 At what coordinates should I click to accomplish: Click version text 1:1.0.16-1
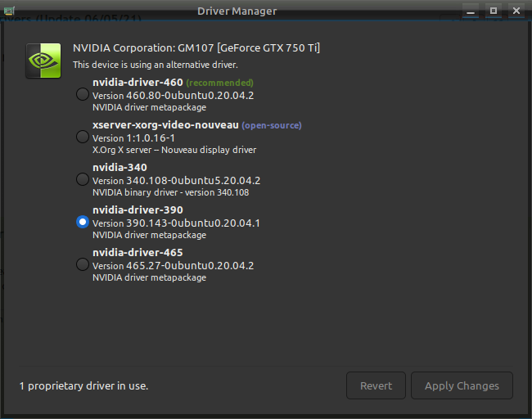(x=151, y=138)
